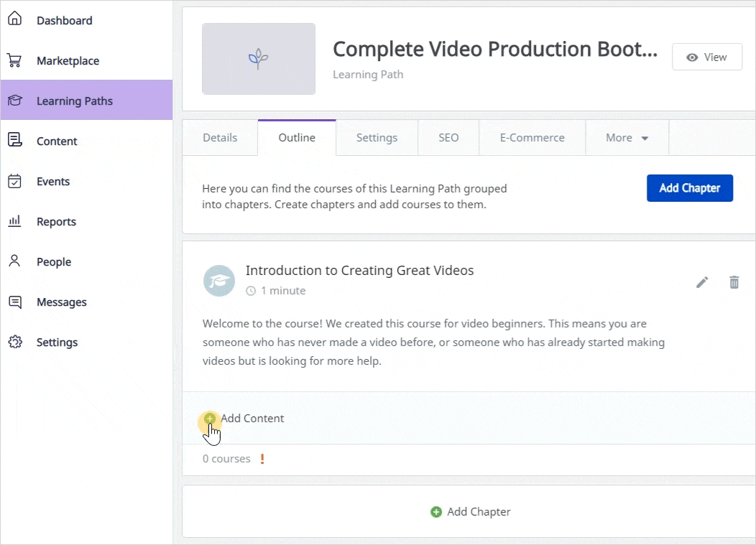Click the View button with the eye icon
This screenshot has height=545, width=756.
(x=706, y=57)
